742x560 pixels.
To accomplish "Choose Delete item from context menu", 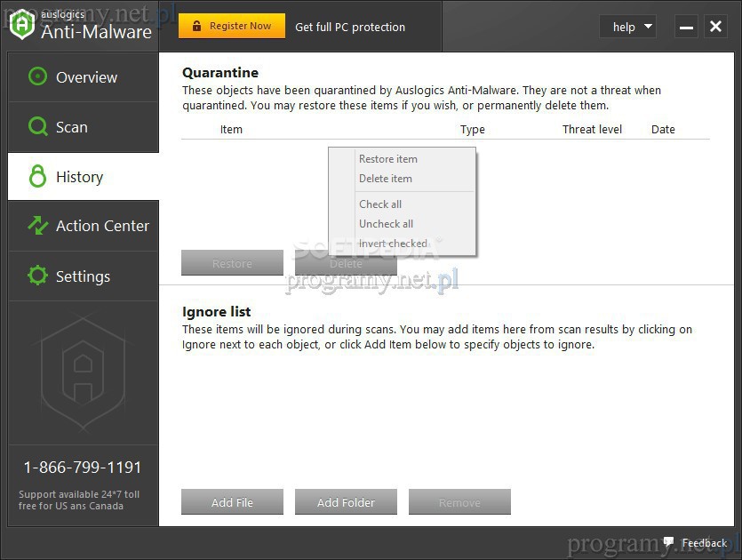I will pyautogui.click(x=386, y=179).
